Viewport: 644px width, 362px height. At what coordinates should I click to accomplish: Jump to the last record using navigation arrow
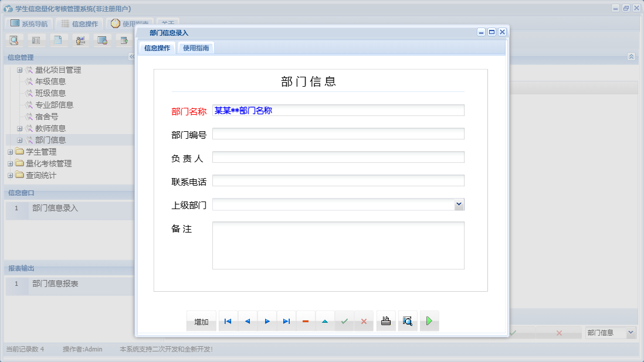(286, 320)
